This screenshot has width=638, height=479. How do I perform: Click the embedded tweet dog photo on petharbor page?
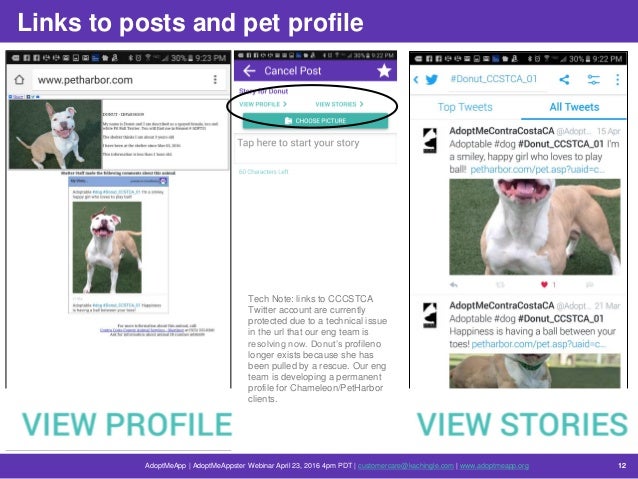107,247
